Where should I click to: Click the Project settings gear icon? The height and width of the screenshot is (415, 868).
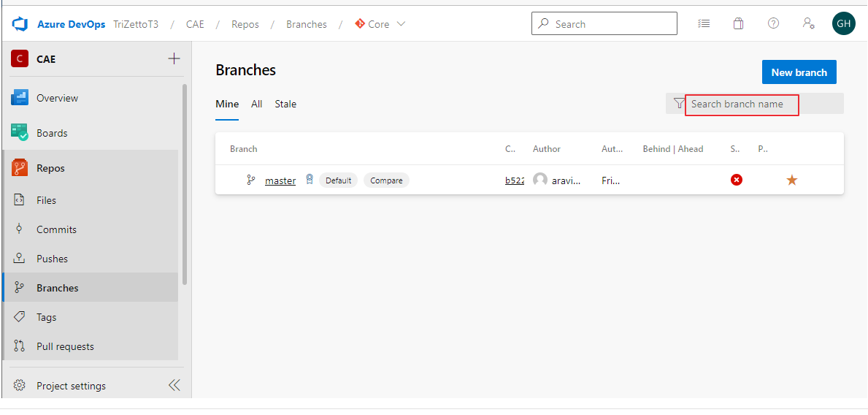tap(20, 386)
